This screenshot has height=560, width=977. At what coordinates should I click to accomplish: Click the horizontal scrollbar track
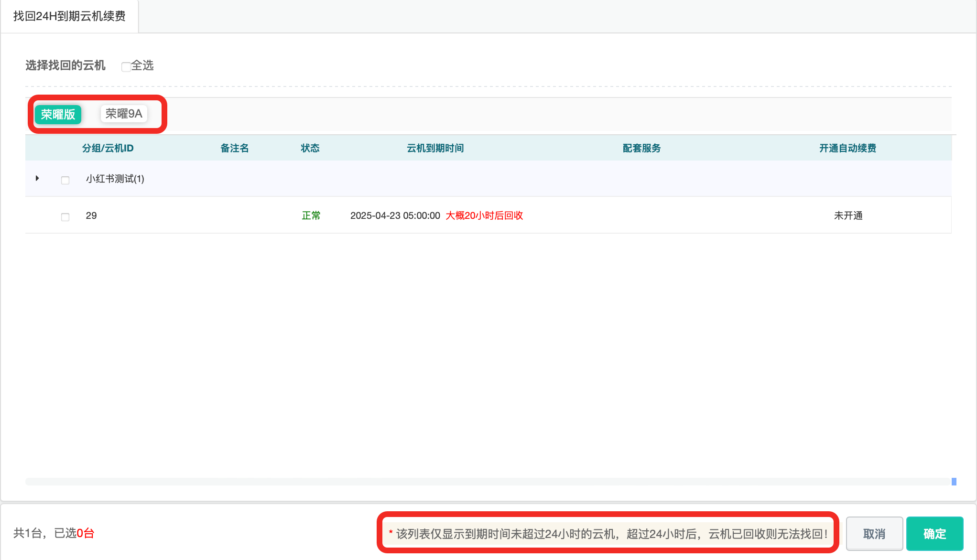click(478, 482)
